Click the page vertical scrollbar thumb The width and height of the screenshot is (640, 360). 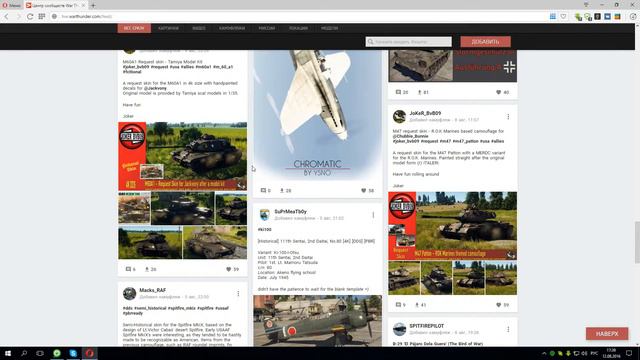637,242
